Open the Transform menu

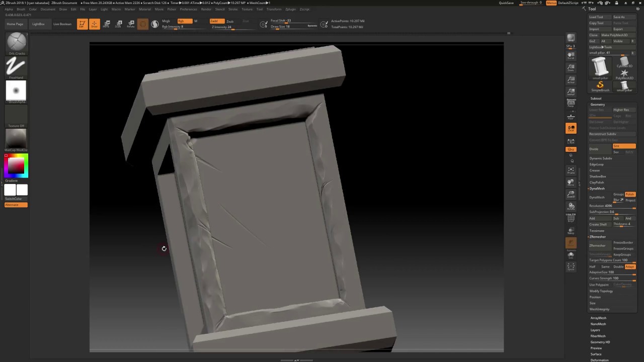coord(274,9)
